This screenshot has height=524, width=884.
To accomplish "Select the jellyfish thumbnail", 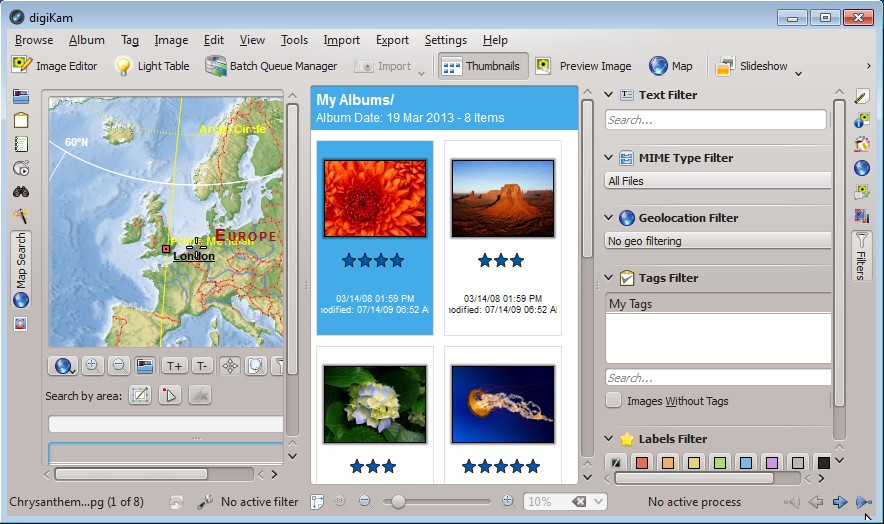I will click(502, 404).
